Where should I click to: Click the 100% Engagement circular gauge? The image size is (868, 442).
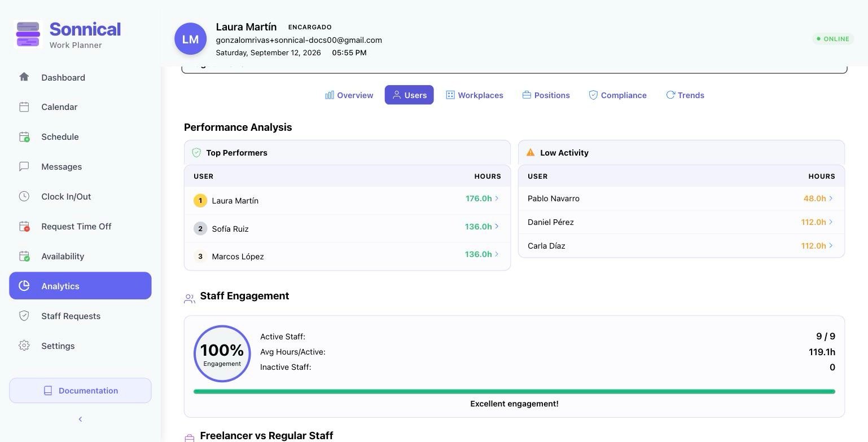coord(222,353)
